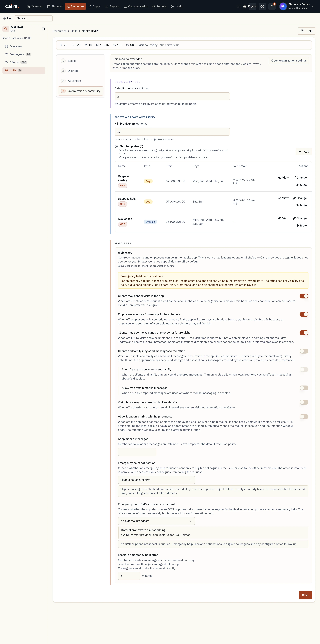Viewport: 320px width, 644px height.
Task: Click the Edit Unit location pin icon
Action: [6, 29]
